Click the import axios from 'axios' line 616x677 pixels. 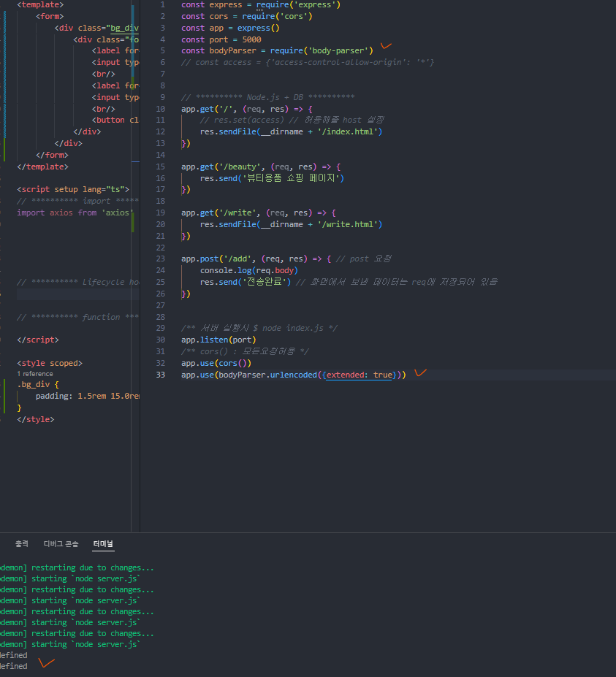[x=75, y=213]
